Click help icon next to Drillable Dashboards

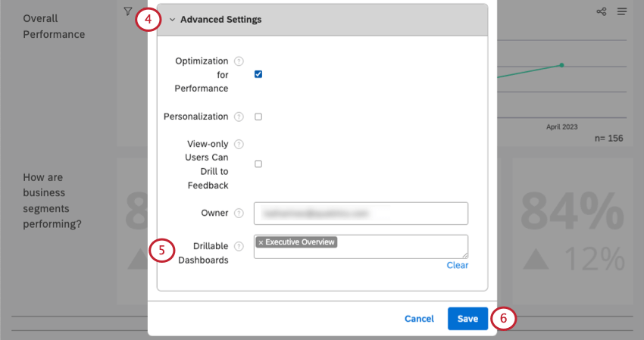[239, 246]
